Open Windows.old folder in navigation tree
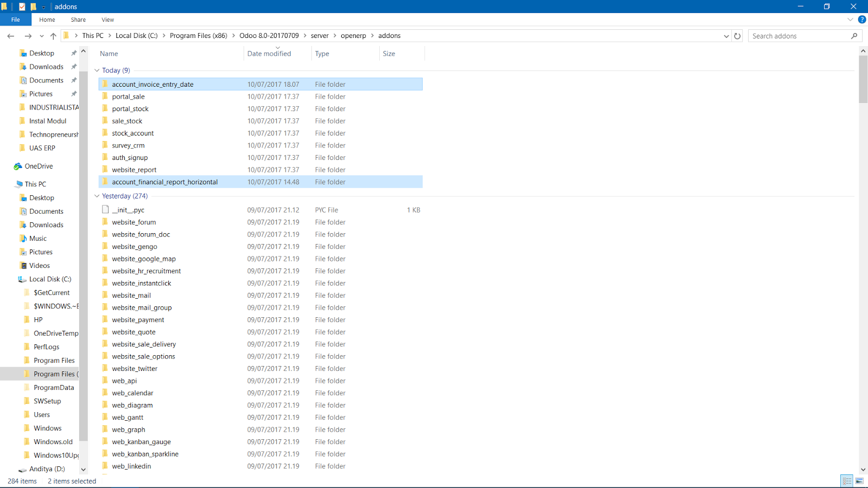Image resolution: width=868 pixels, height=488 pixels. click(x=53, y=442)
